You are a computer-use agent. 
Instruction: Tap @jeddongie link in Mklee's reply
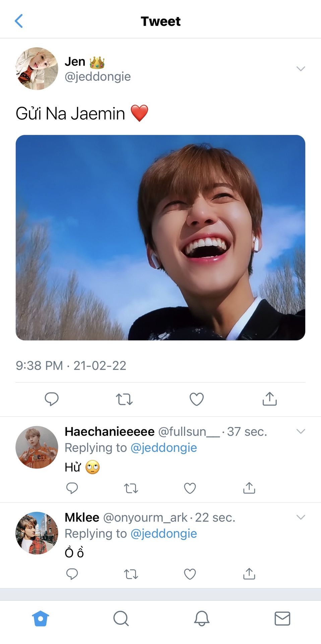click(x=164, y=534)
